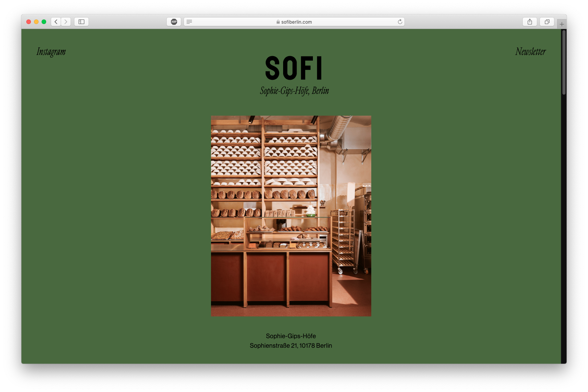Close the Safari window with red button
The height and width of the screenshot is (392, 588).
coord(29,22)
